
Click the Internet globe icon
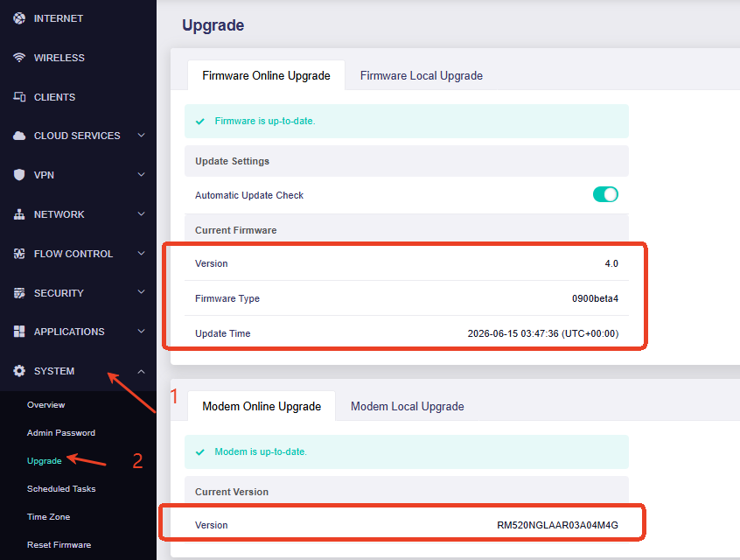(19, 18)
